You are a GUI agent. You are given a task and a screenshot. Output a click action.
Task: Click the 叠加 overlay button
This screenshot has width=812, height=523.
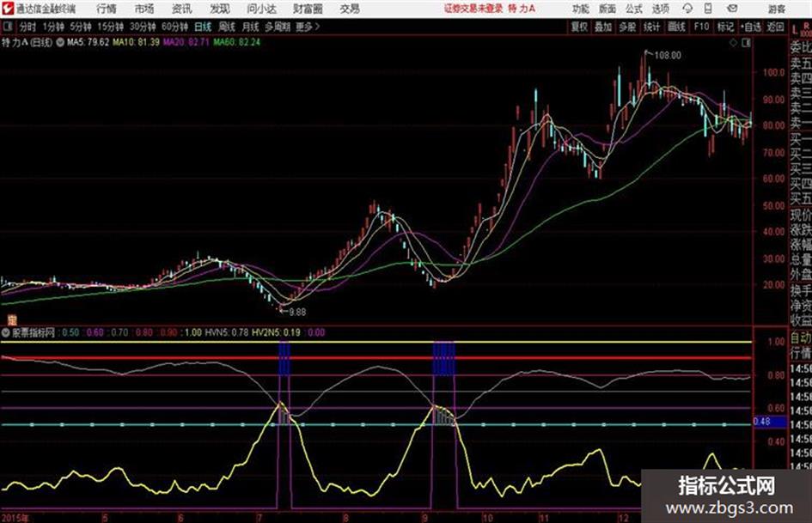coord(603,27)
